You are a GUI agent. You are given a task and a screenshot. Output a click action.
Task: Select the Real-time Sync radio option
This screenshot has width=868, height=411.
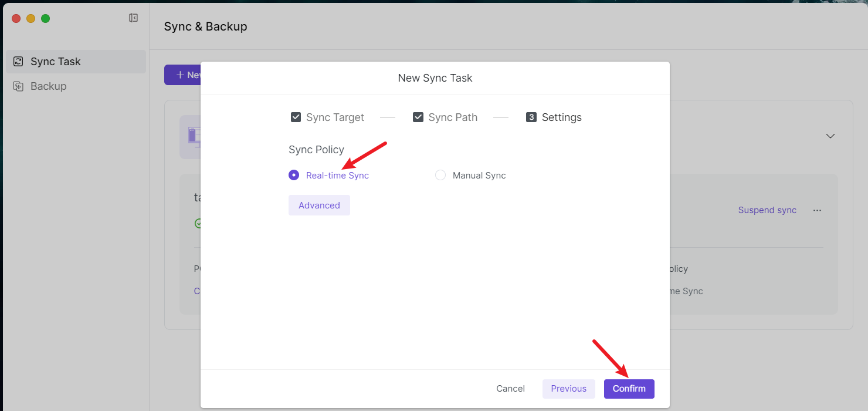[294, 175]
